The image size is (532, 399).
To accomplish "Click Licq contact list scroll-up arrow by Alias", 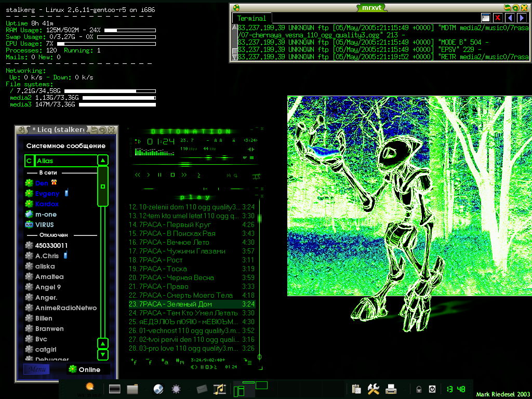I will coord(103,160).
